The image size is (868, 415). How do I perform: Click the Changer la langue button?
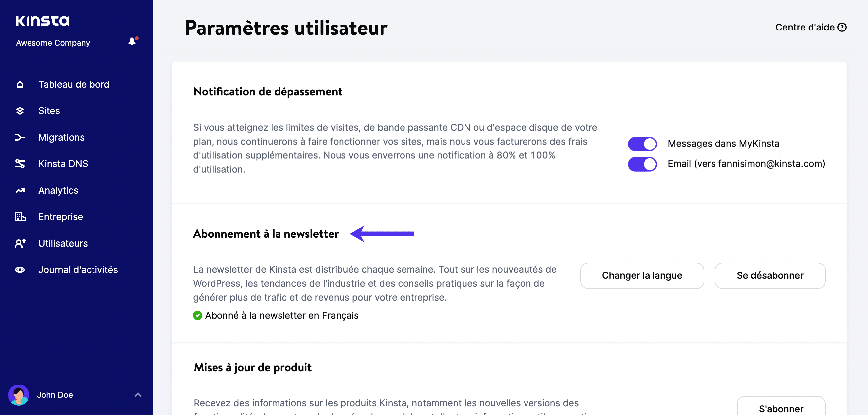pos(642,275)
